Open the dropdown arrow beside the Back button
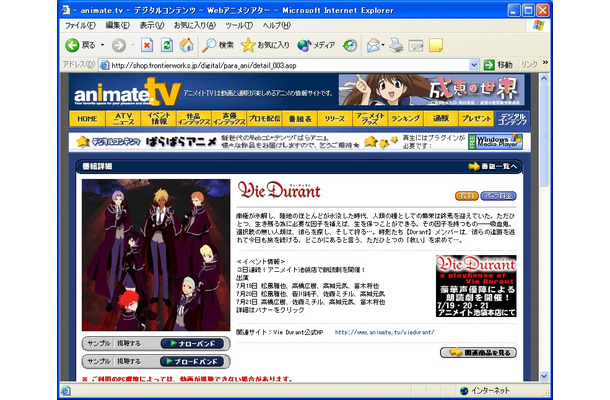This screenshot has width=610, height=400. 102,46
